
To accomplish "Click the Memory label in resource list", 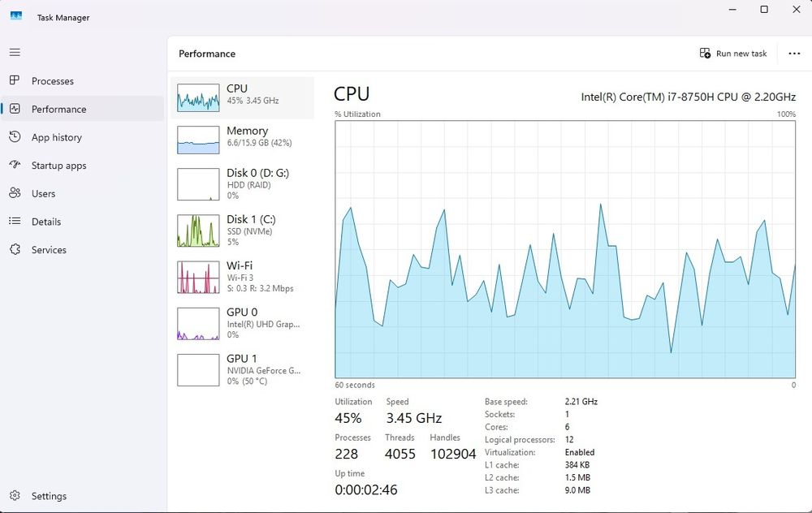I will [x=247, y=131].
